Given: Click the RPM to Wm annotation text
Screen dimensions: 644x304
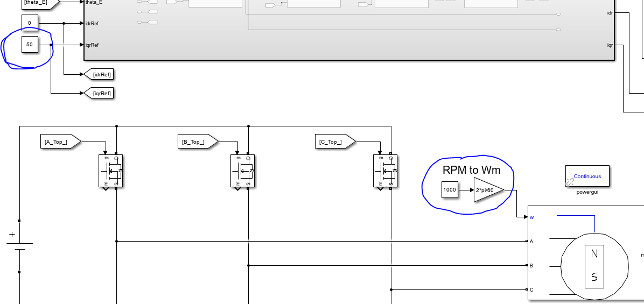Looking at the screenshot, I should point(472,170).
